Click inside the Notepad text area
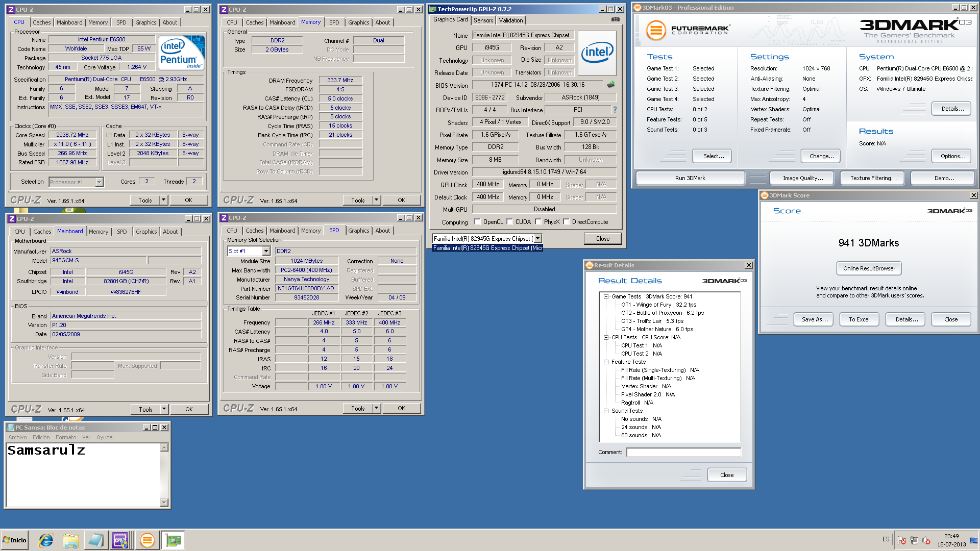Viewport: 980px width, 551px height. 83,474
